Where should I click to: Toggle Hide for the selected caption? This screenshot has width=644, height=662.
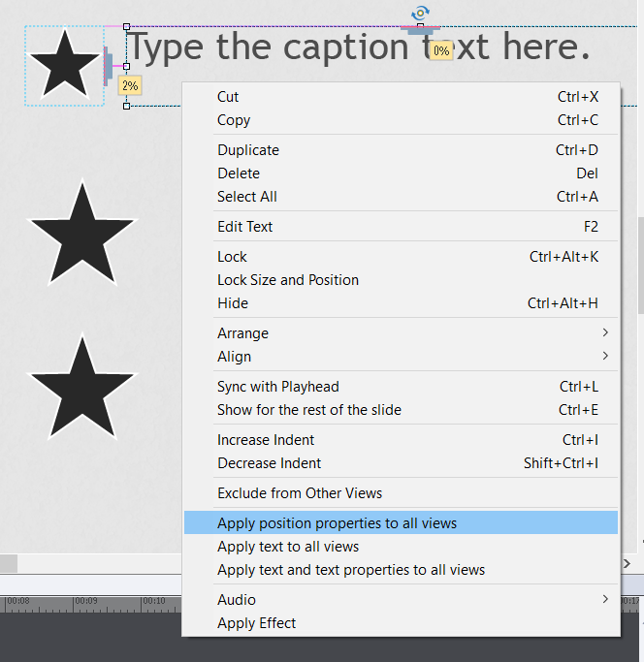(233, 303)
